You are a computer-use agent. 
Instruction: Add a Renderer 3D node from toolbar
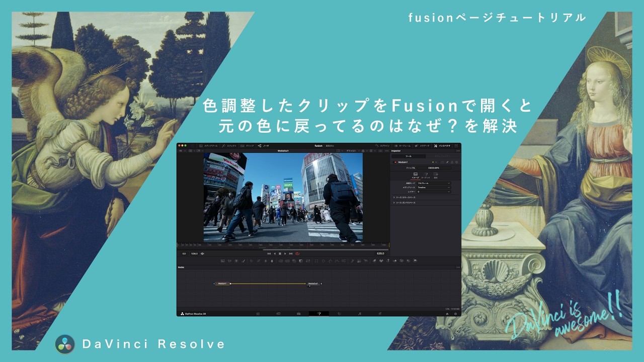tap(415, 260)
